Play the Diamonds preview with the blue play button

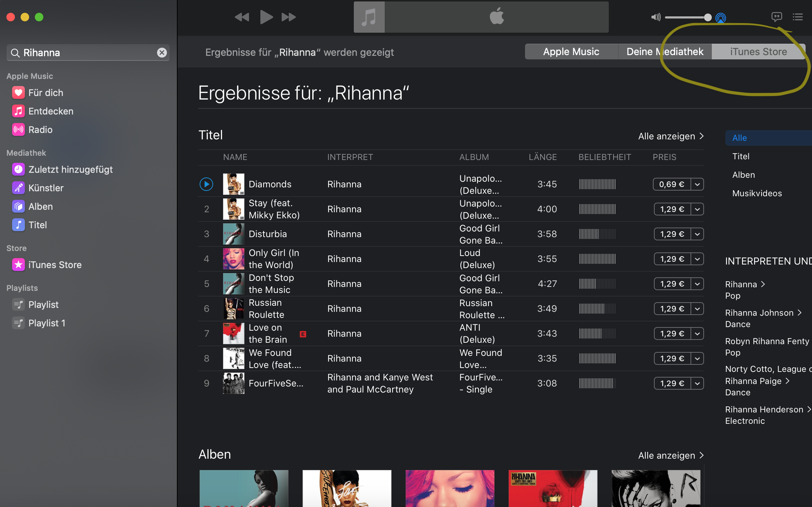tap(206, 184)
